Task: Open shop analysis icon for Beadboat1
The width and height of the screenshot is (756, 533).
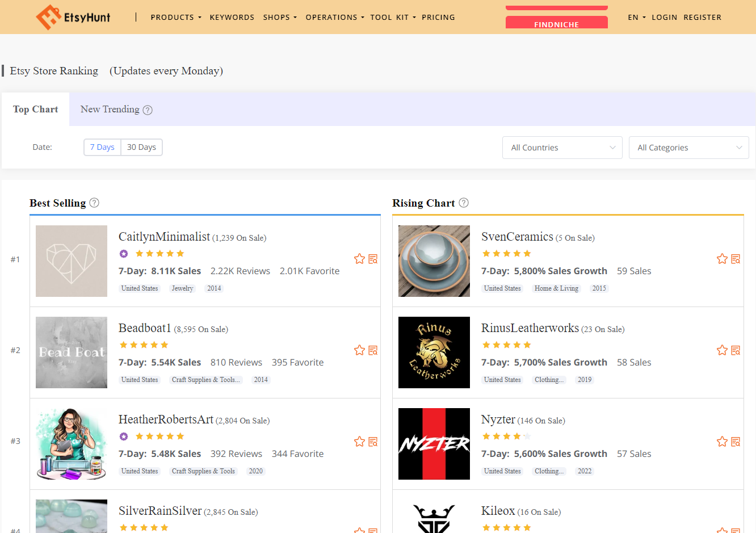Action: (373, 350)
